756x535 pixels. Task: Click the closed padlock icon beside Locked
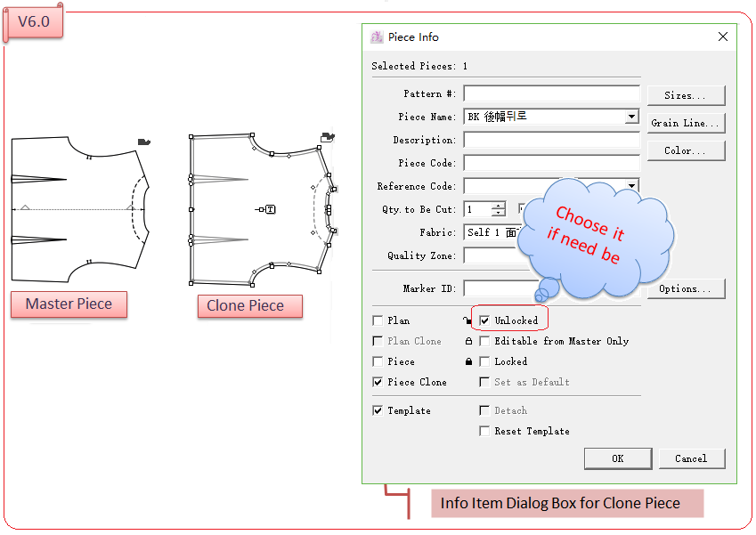[x=468, y=361]
